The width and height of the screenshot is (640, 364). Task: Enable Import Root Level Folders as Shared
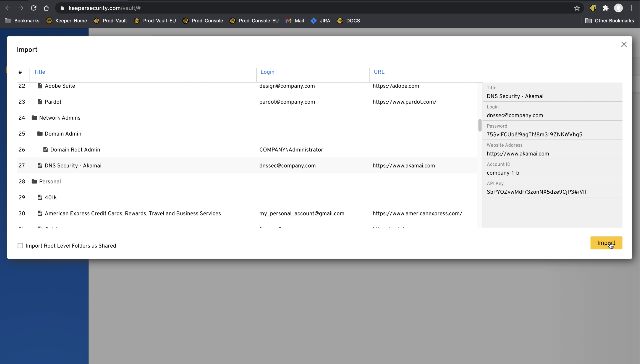[20, 246]
